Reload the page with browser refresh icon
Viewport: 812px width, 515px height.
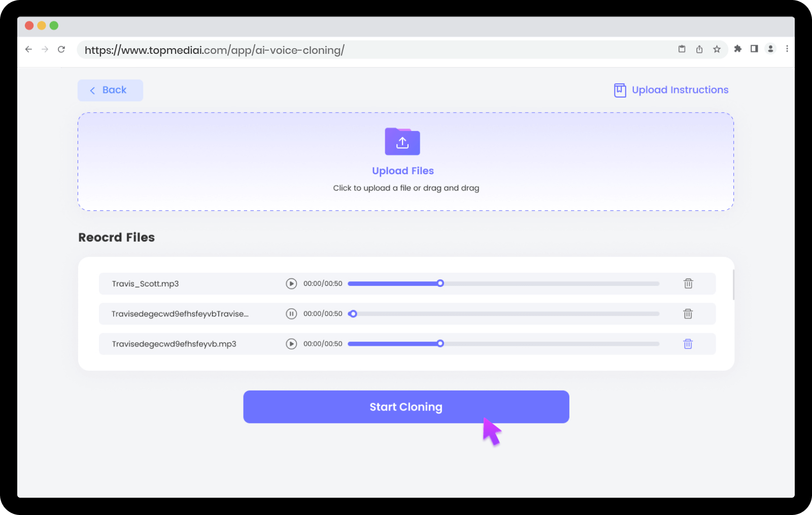(61, 49)
